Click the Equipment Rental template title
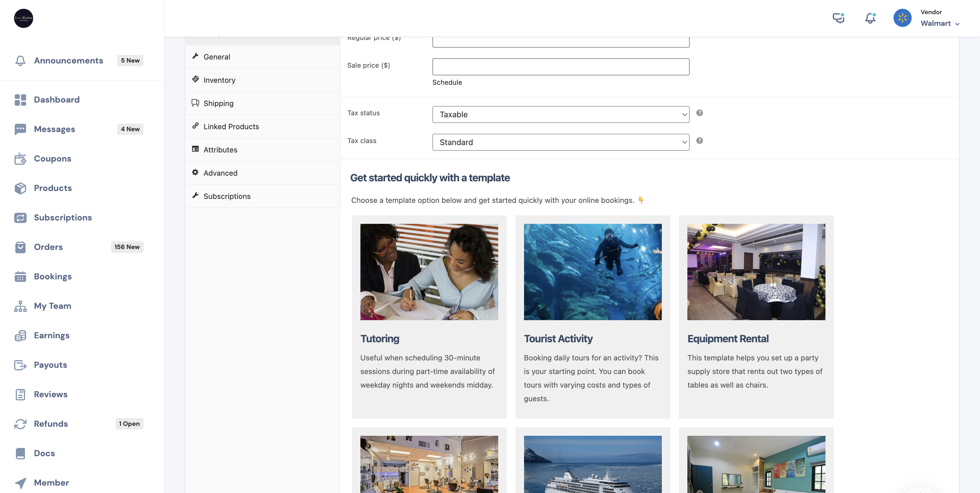The width and height of the screenshot is (980, 493). tap(728, 339)
